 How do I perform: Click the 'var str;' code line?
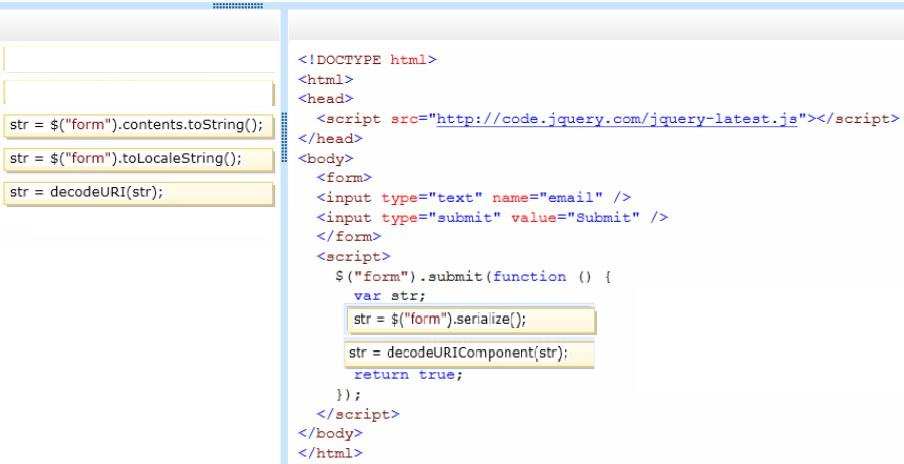[390, 296]
